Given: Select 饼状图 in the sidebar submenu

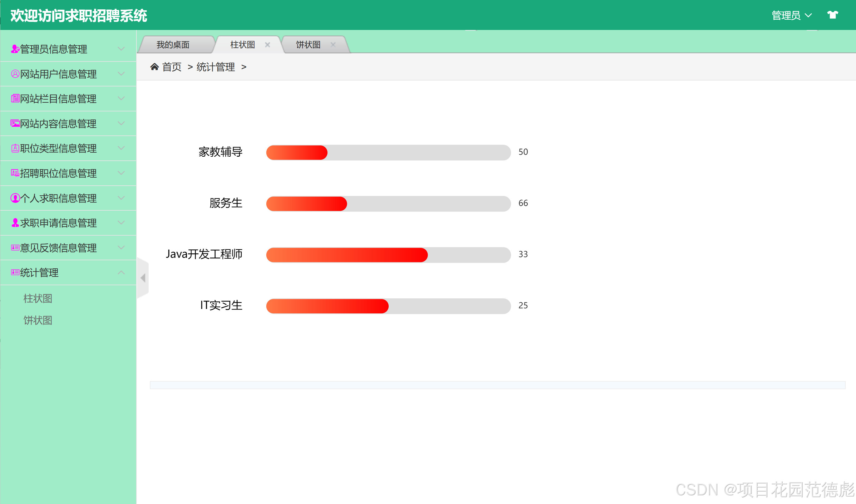Looking at the screenshot, I should (38, 320).
